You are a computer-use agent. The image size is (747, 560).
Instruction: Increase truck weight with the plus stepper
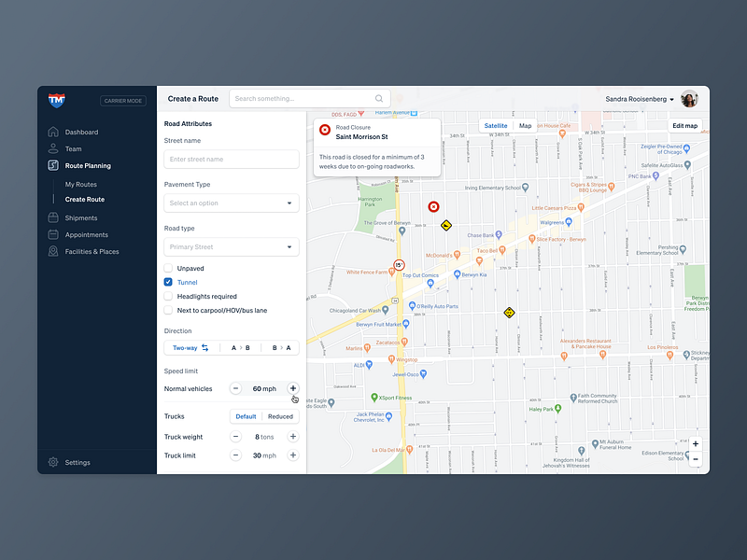tap(292, 436)
